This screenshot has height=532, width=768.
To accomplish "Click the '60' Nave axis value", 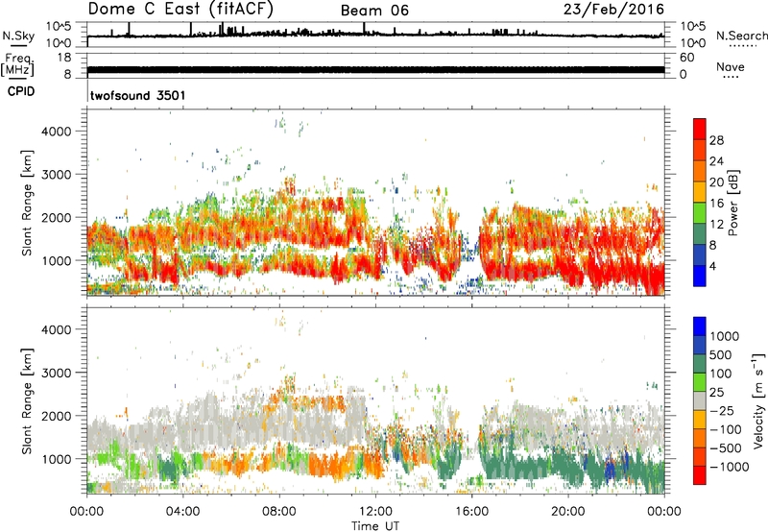I will [686, 58].
